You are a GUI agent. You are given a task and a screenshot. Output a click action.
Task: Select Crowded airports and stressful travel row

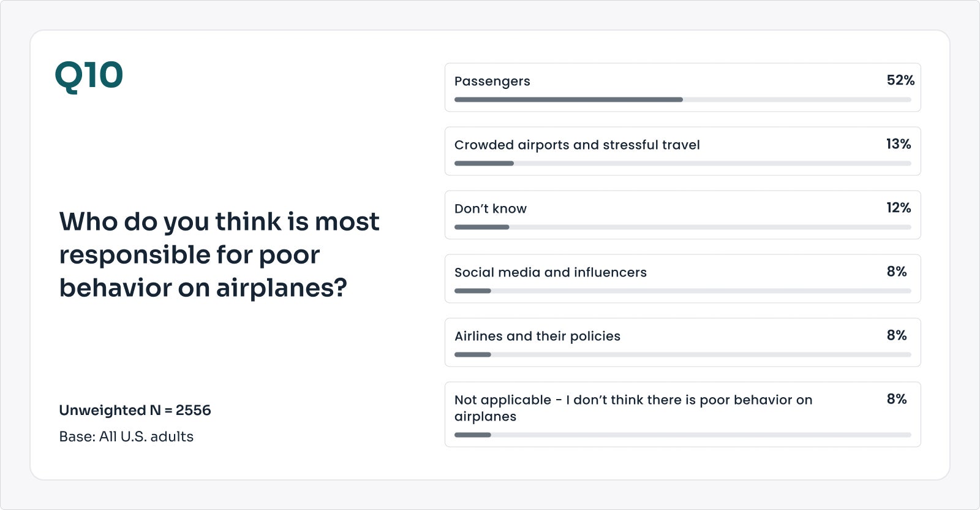point(682,151)
